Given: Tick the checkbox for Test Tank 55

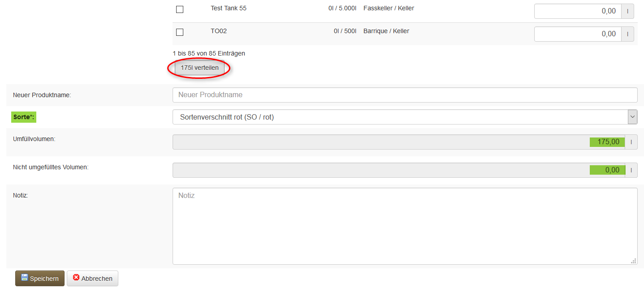Looking at the screenshot, I should (180, 9).
